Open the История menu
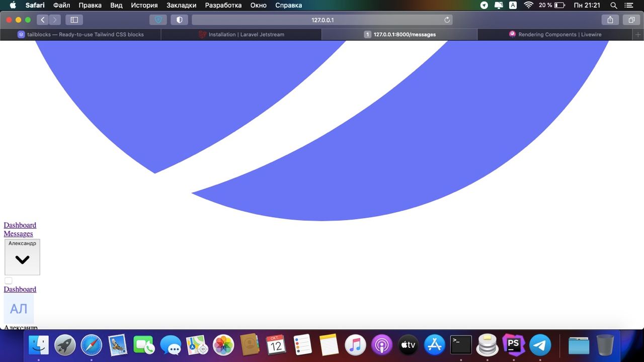 [x=144, y=5]
